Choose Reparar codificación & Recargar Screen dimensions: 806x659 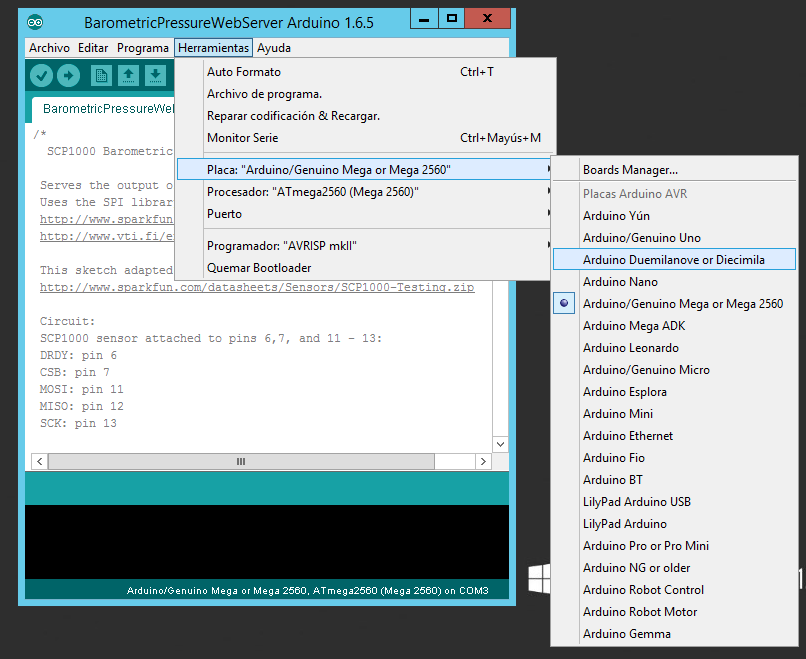click(x=363, y=116)
